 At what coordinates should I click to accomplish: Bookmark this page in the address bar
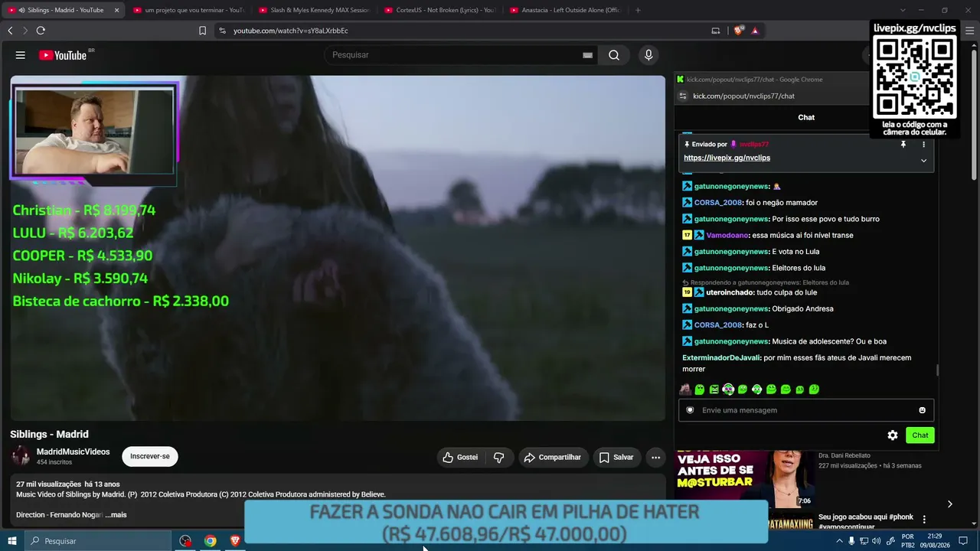202,31
